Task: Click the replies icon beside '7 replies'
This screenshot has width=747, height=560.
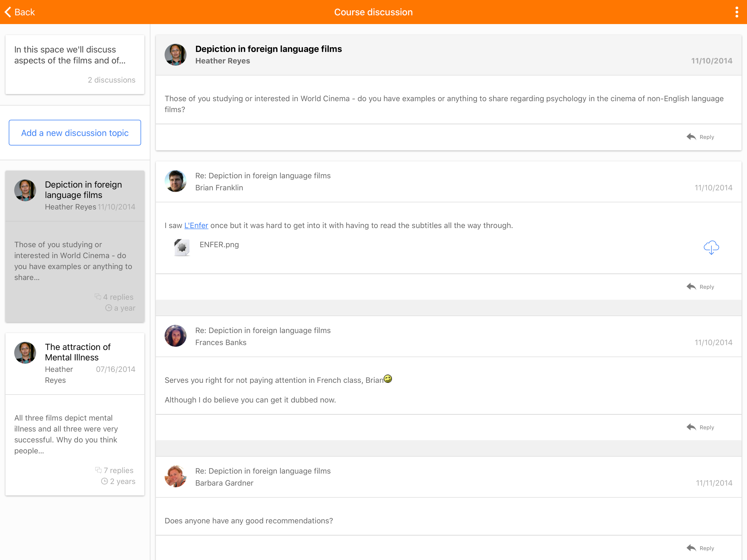Action: coord(98,470)
